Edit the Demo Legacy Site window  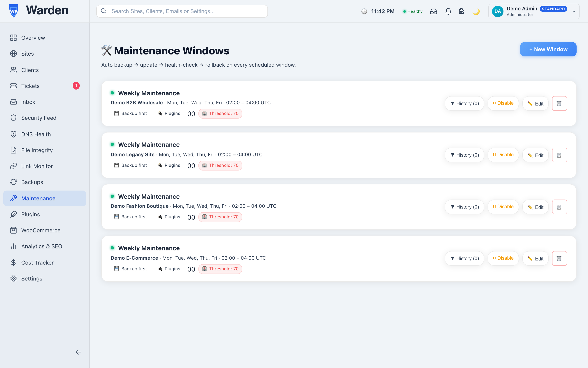click(535, 155)
